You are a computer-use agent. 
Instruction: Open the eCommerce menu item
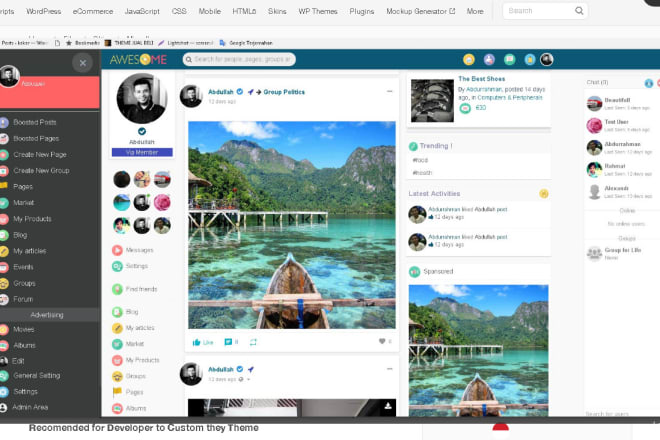(x=93, y=11)
